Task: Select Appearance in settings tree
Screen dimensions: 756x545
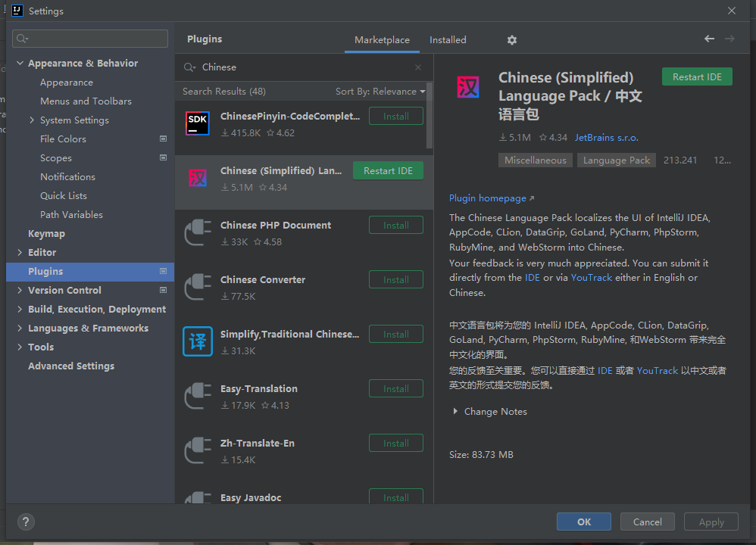Action: click(x=67, y=83)
